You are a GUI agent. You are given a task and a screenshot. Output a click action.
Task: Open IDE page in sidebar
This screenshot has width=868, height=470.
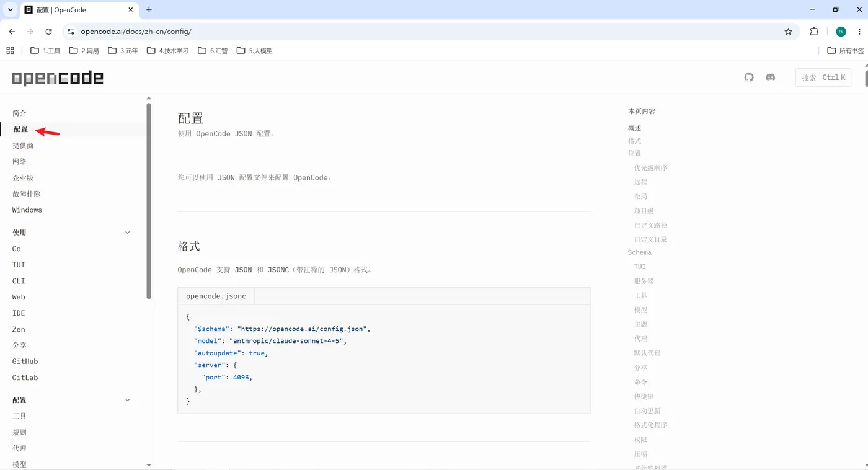tap(19, 313)
